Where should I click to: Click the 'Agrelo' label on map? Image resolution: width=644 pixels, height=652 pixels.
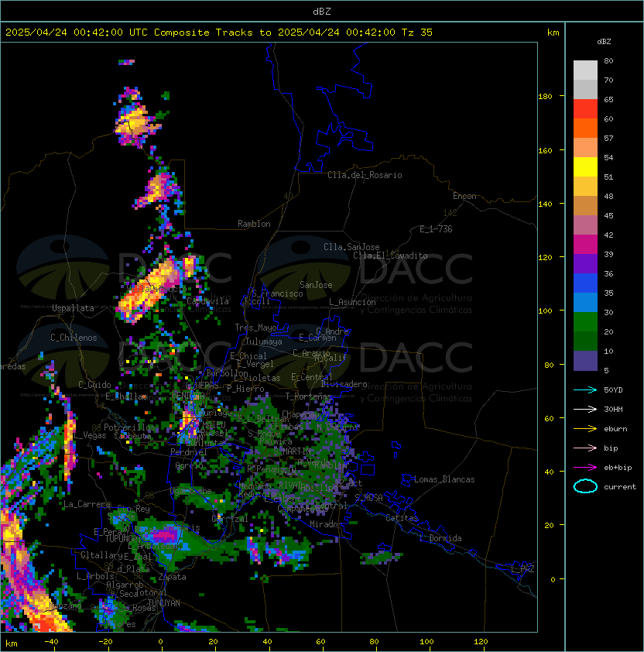[189, 465]
